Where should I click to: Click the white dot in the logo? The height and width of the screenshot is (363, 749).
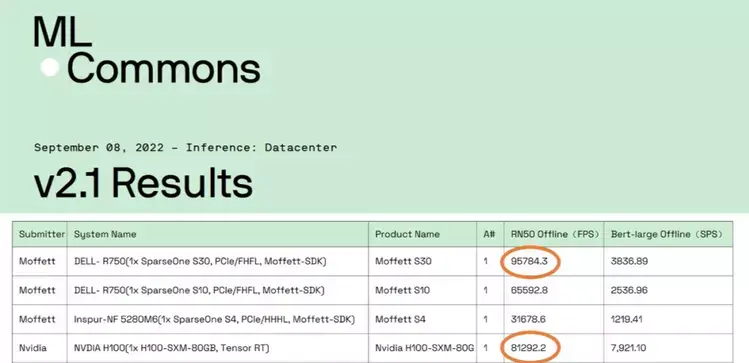[50, 67]
